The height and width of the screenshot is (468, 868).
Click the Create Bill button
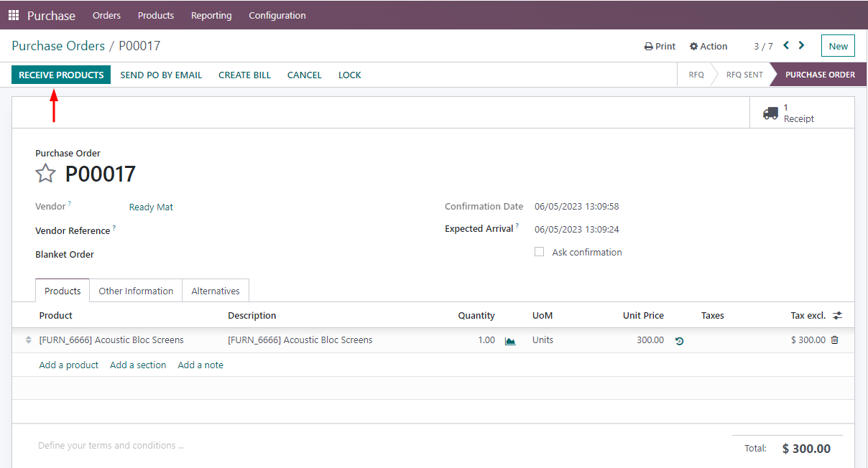point(245,75)
